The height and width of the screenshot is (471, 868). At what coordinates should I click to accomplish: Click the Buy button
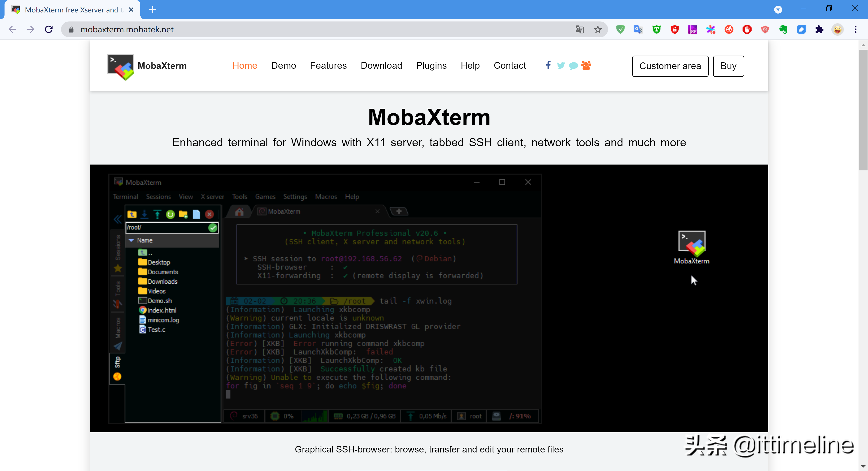[x=728, y=66]
